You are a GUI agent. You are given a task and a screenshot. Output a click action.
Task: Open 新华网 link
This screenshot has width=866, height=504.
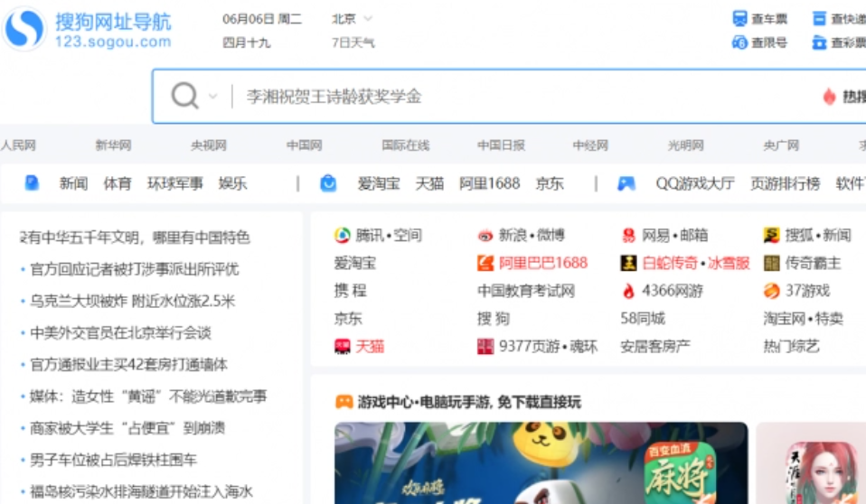[x=113, y=145]
